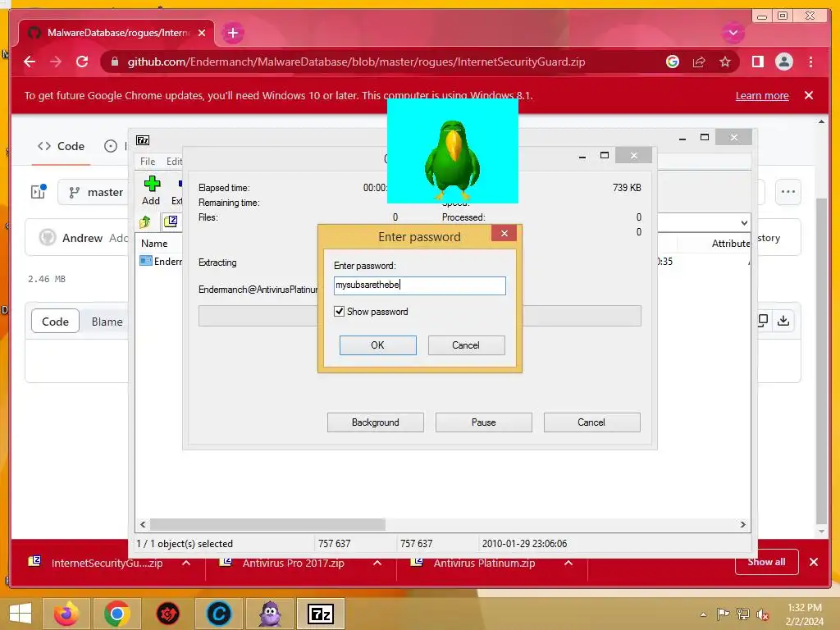The height and width of the screenshot is (630, 840).
Task: Click Learn more link in update banner
Action: point(762,95)
